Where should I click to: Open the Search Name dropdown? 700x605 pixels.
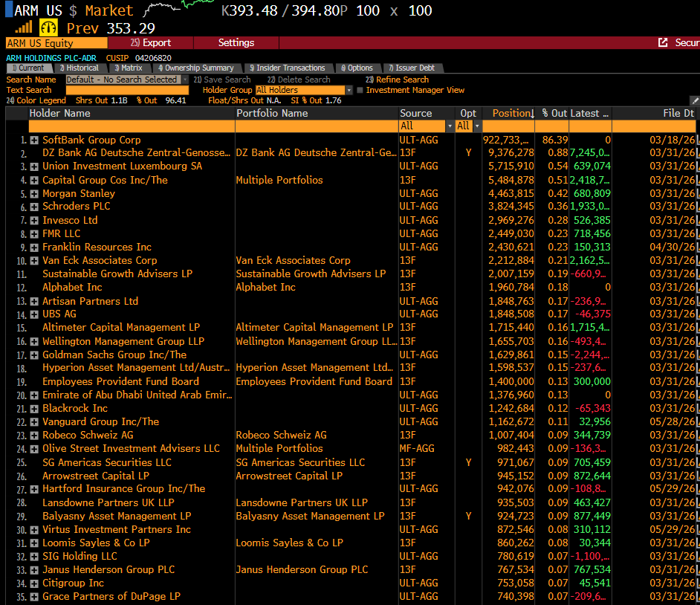[185, 80]
